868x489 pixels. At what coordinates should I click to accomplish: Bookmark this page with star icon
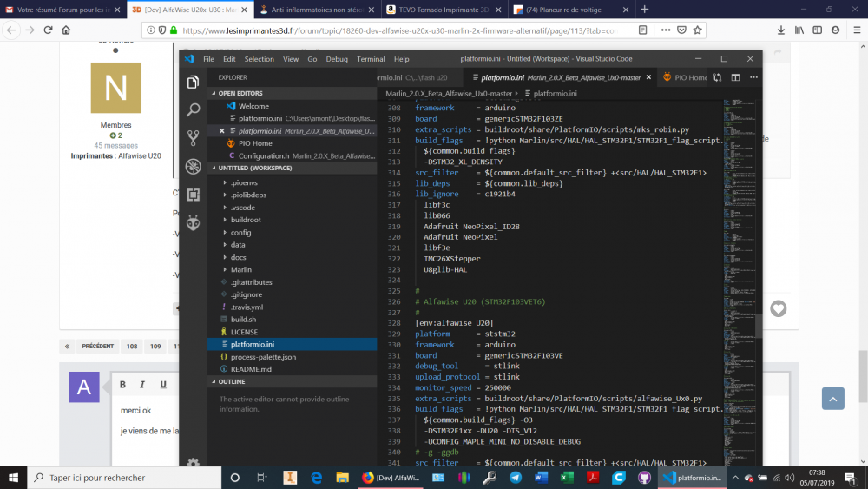[698, 30]
